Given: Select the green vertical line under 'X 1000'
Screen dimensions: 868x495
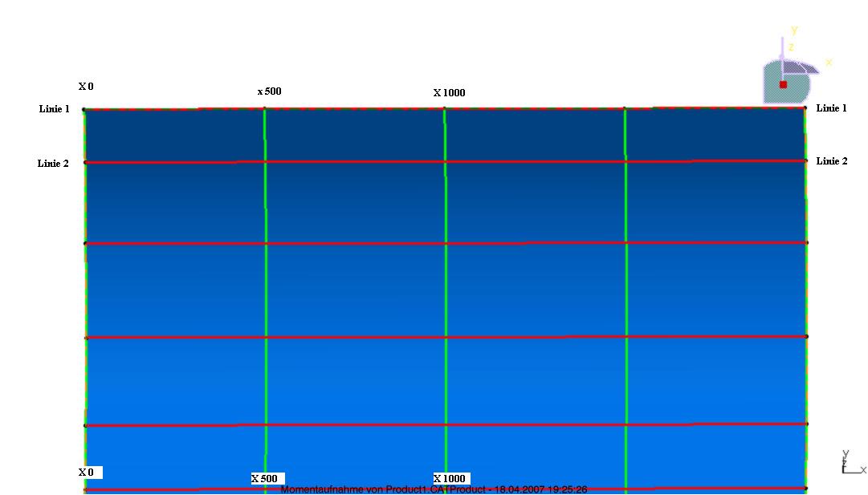Looking at the screenshot, I should point(446,298).
